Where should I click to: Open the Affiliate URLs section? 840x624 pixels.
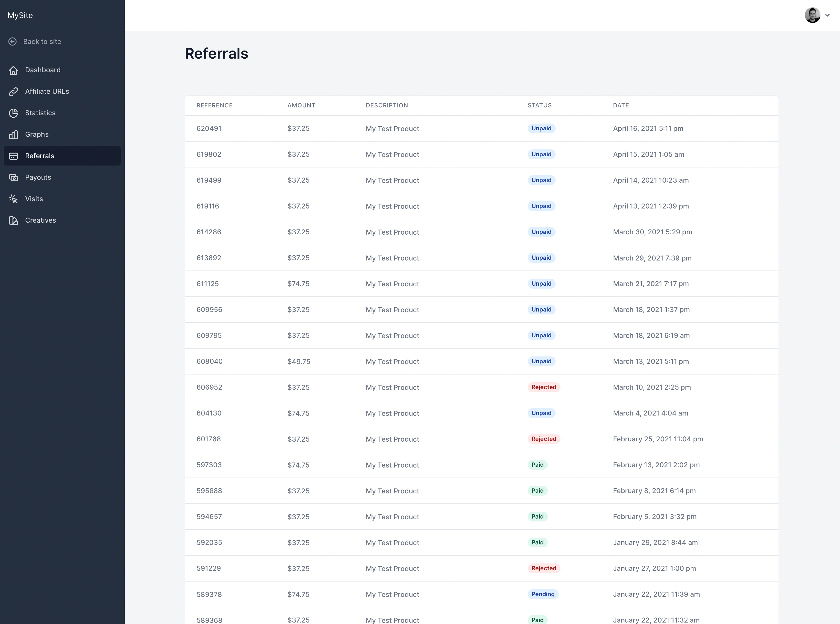coord(62,91)
